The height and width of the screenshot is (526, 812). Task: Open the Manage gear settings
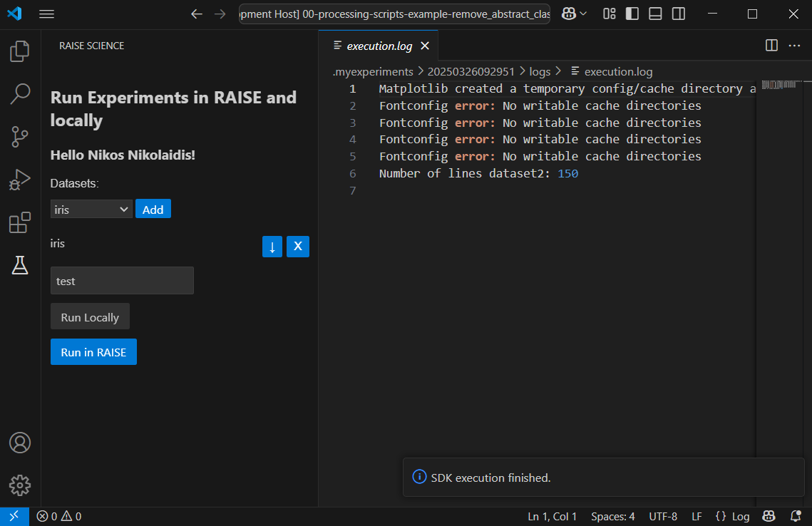[x=20, y=485]
